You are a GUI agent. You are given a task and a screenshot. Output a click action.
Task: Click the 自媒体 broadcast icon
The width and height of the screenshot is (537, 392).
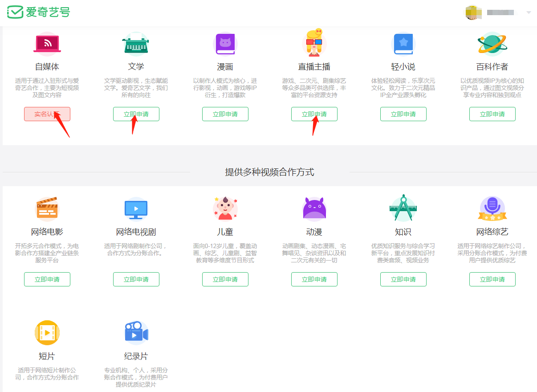coord(47,43)
